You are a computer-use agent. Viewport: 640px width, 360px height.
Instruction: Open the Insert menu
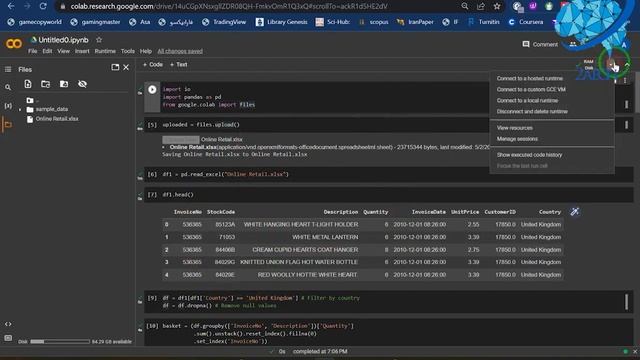click(x=82, y=51)
